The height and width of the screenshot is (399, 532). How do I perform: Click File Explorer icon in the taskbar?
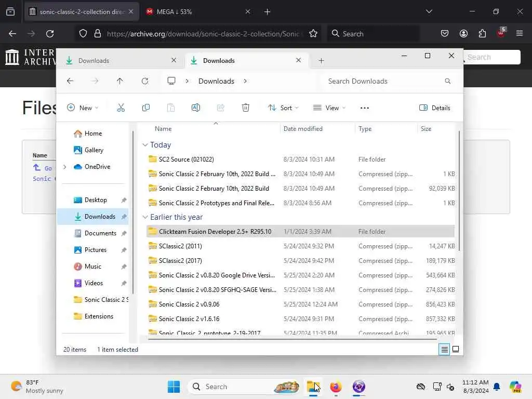coord(313,387)
